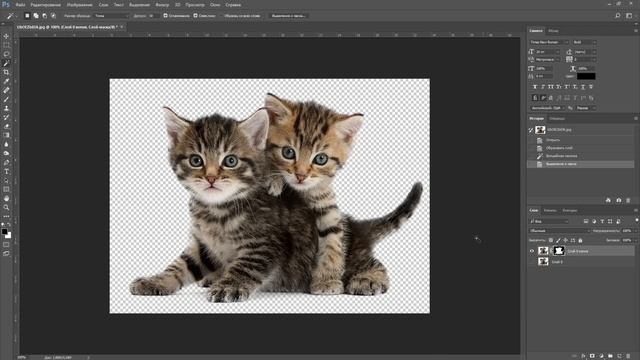Viewport: 640px width, 360px height.
Task: Open the layer Fill dropdown arrow
Action: click(x=635, y=240)
